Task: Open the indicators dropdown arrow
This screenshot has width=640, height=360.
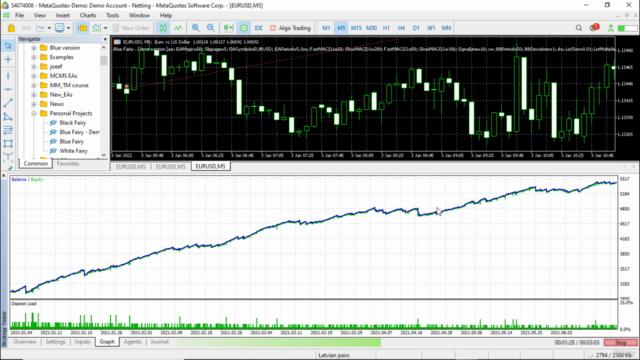Action: 105,28
